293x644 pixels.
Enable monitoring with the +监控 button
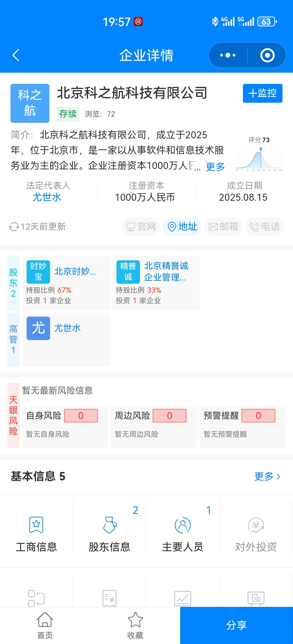pyautogui.click(x=262, y=93)
